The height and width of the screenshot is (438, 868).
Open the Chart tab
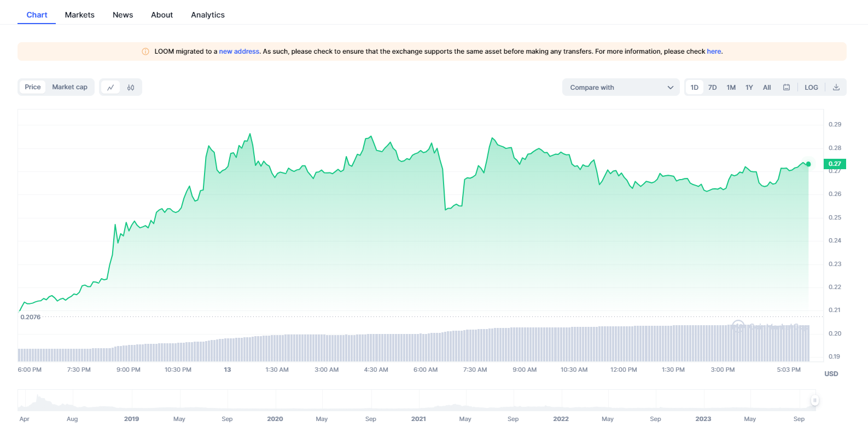click(37, 15)
